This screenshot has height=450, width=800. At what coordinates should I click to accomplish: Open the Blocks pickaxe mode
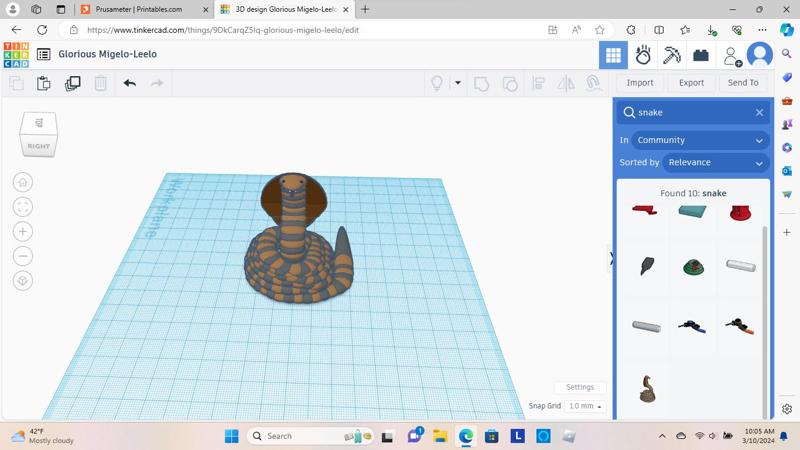[672, 55]
